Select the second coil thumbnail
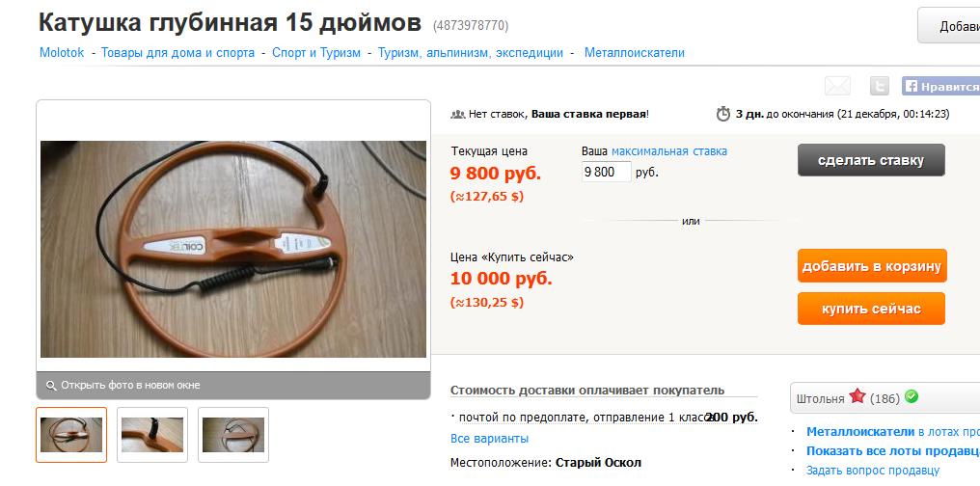The image size is (980, 486). (152, 435)
